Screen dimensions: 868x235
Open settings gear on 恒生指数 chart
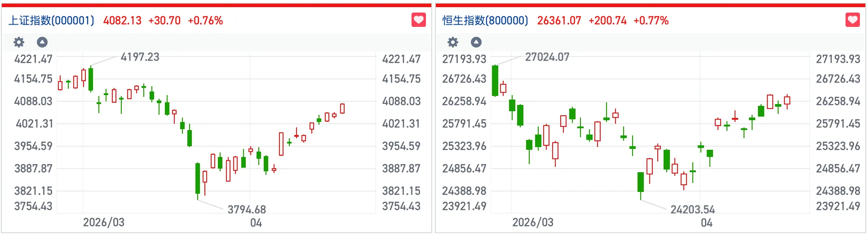click(453, 42)
